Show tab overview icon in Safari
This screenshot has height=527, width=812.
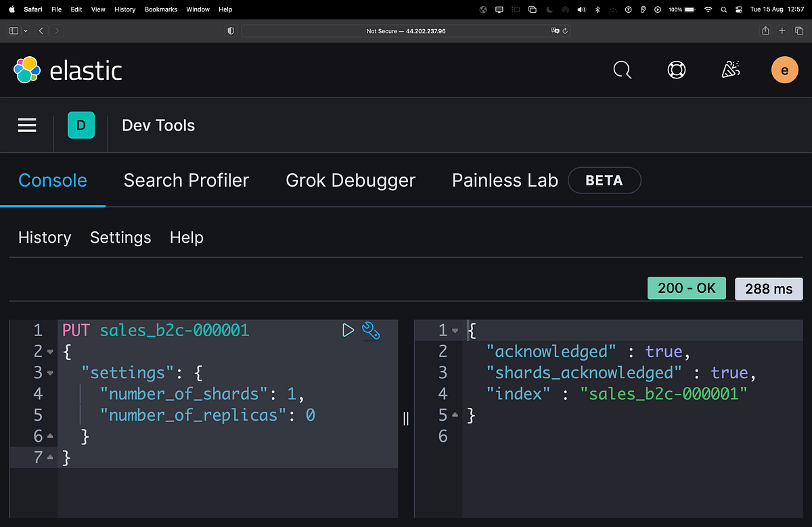tap(798, 30)
